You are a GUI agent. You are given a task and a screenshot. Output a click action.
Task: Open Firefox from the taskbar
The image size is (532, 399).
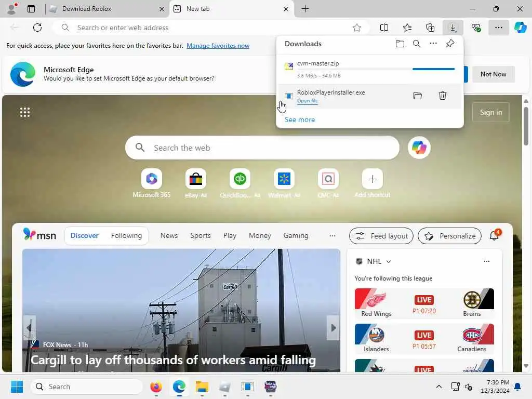pyautogui.click(x=156, y=387)
